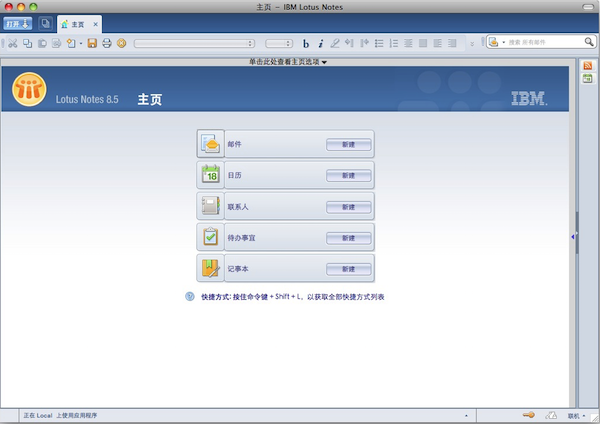Click the 联系人 contacts icon
The width and height of the screenshot is (600, 424).
coord(210,206)
